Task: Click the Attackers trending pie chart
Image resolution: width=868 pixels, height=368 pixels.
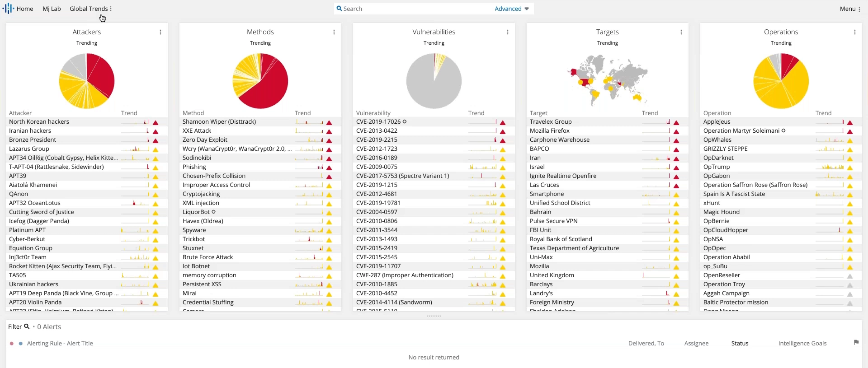Action: coord(87,81)
